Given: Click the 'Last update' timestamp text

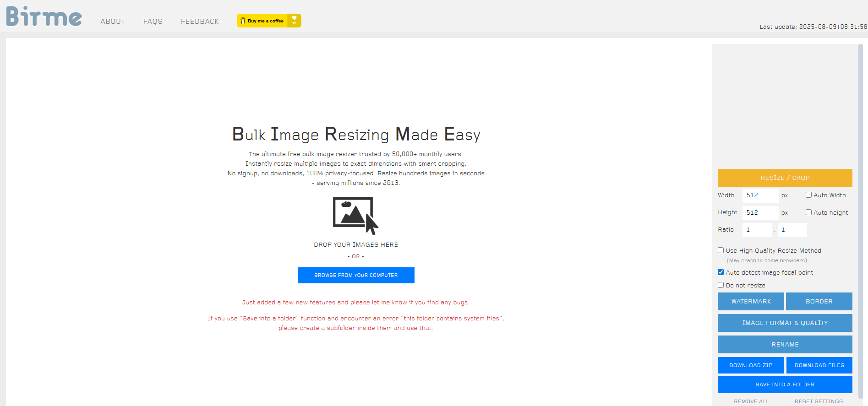Looking at the screenshot, I should click(x=813, y=27).
